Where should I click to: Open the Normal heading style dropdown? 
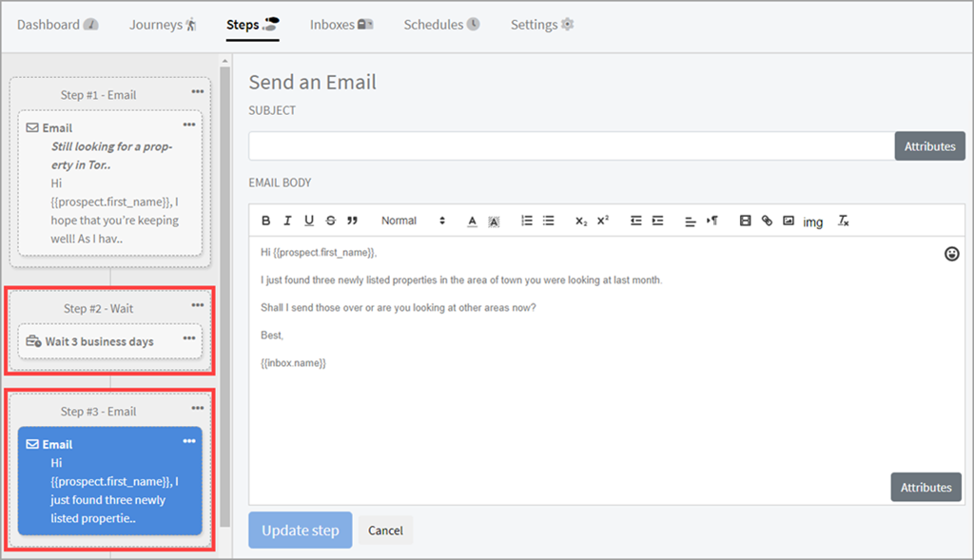413,221
